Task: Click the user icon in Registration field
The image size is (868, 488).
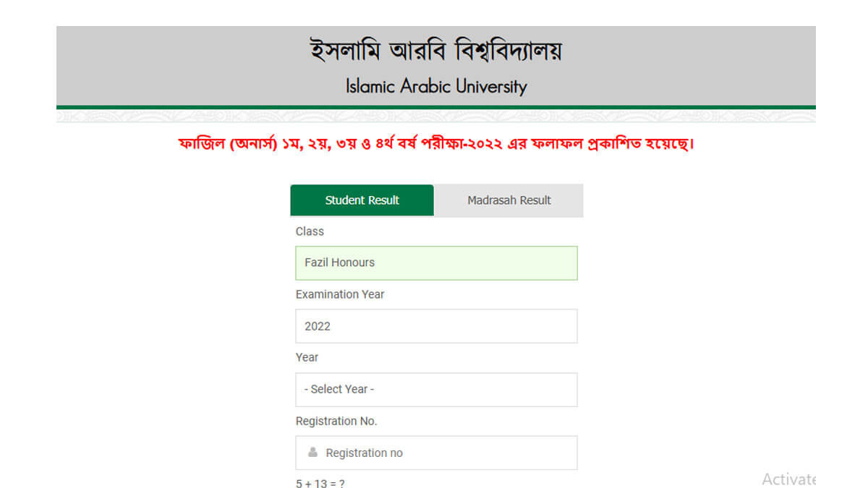Action: click(x=312, y=453)
